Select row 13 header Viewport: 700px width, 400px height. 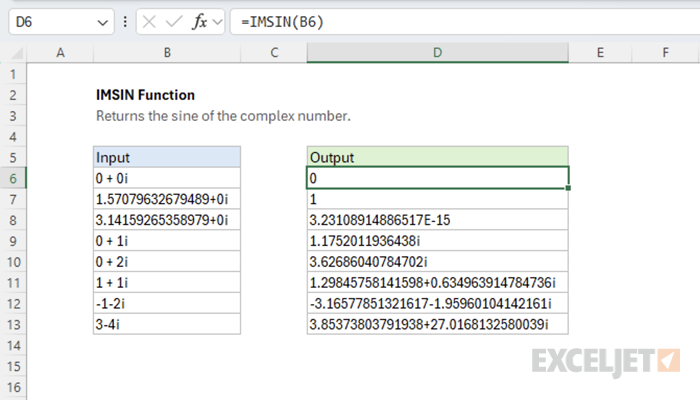(x=13, y=325)
